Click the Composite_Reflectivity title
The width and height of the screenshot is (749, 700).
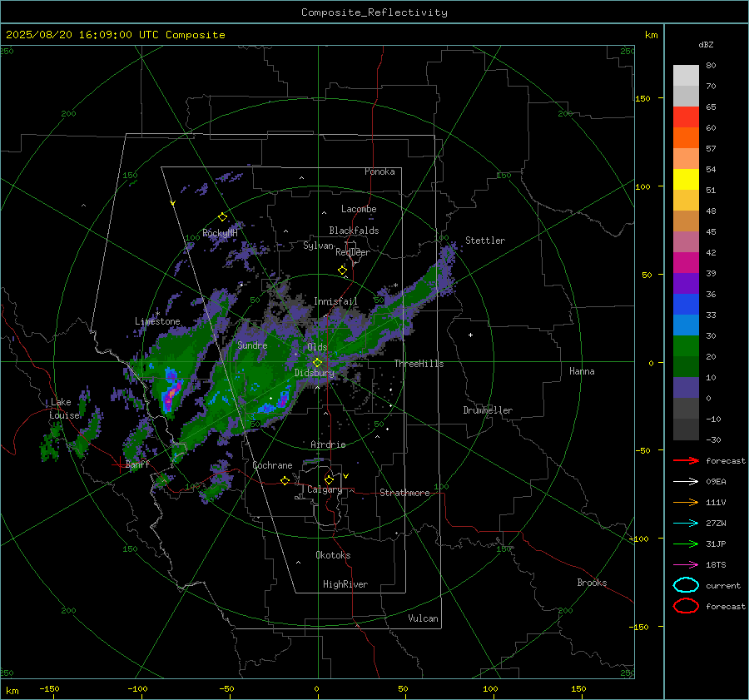pyautogui.click(x=374, y=12)
